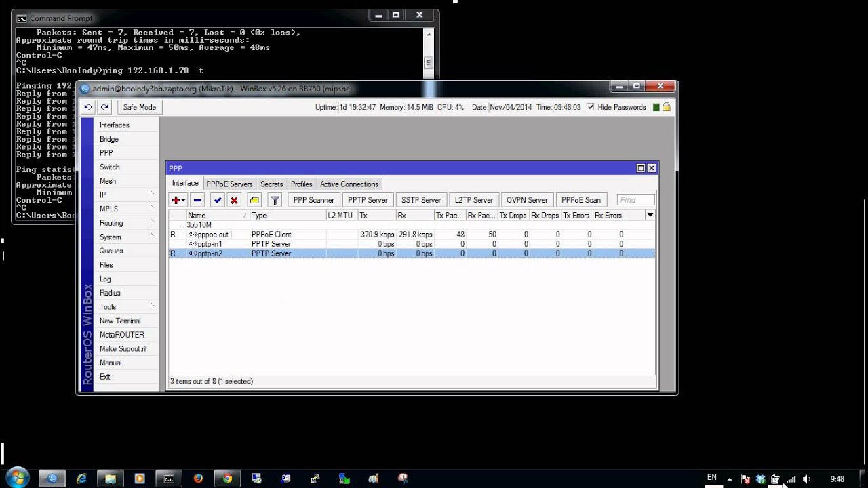Image resolution: width=868 pixels, height=488 pixels.
Task: Click the Find search field
Action: [x=636, y=200]
